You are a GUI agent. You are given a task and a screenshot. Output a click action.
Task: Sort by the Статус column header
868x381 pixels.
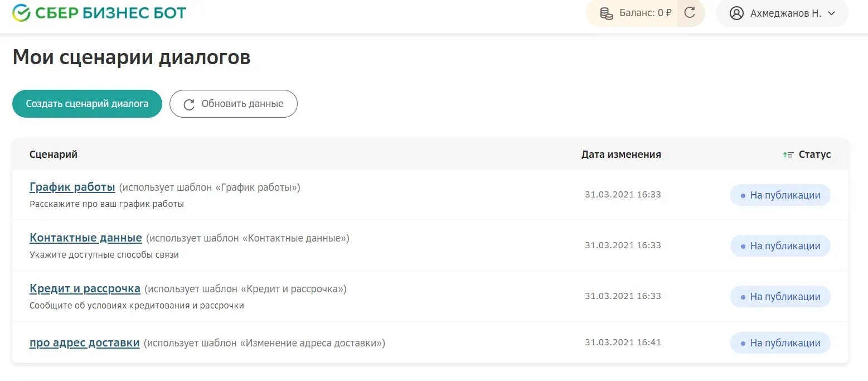tap(814, 155)
